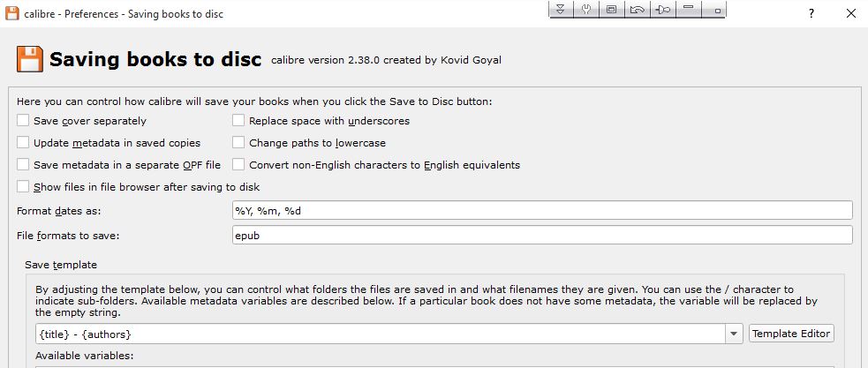This screenshot has height=368, width=868.
Task: Enable Save cover separately checkbox
Action: pyautogui.click(x=23, y=121)
